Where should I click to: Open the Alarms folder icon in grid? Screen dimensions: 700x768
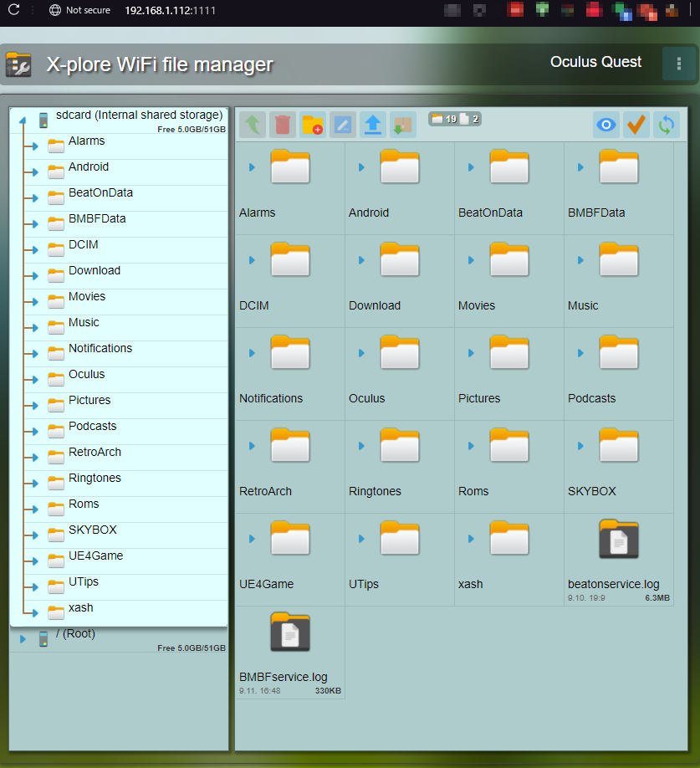pos(290,166)
